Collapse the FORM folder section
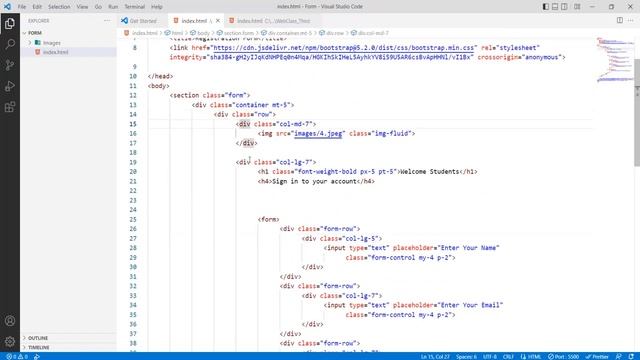Image resolution: width=640 pixels, height=360 pixels. point(69,33)
